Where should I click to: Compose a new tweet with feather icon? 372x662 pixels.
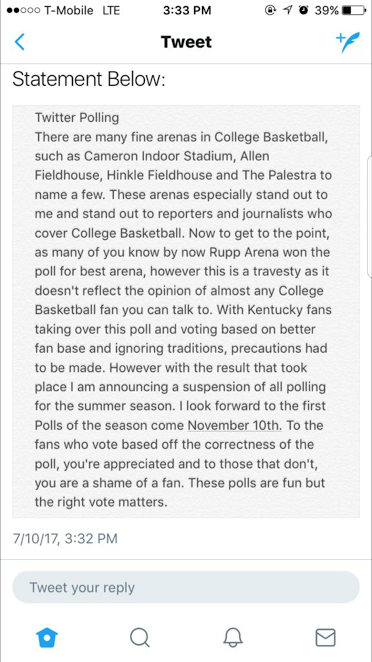(348, 42)
